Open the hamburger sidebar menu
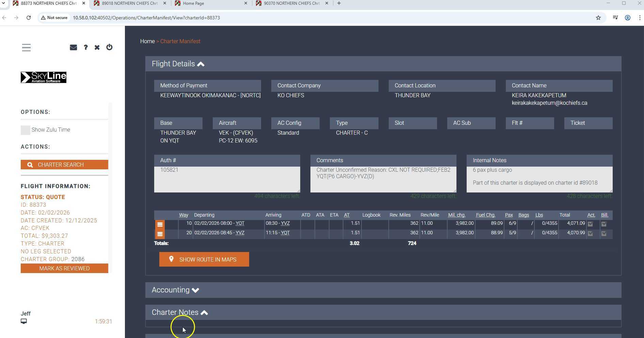This screenshot has width=644, height=338. (26, 48)
